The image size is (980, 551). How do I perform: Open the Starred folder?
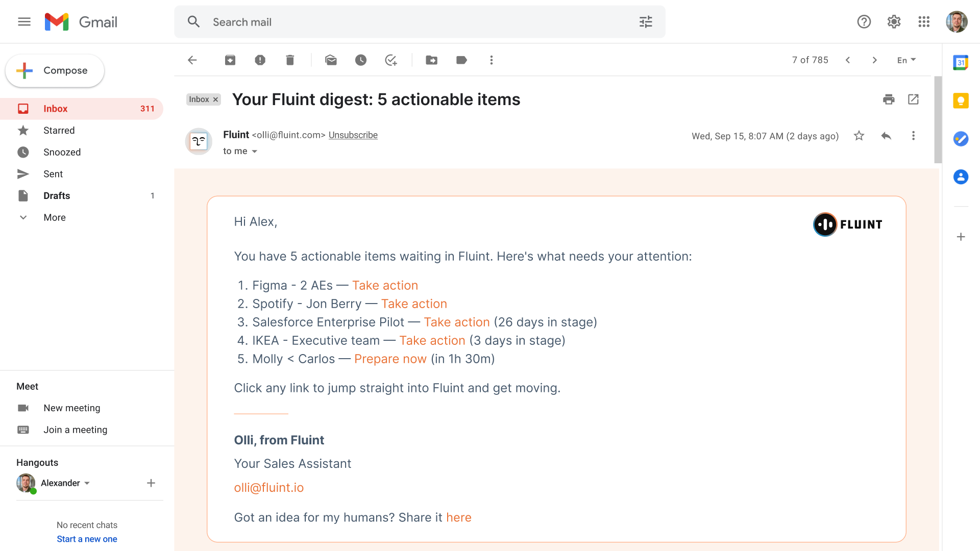(x=59, y=131)
